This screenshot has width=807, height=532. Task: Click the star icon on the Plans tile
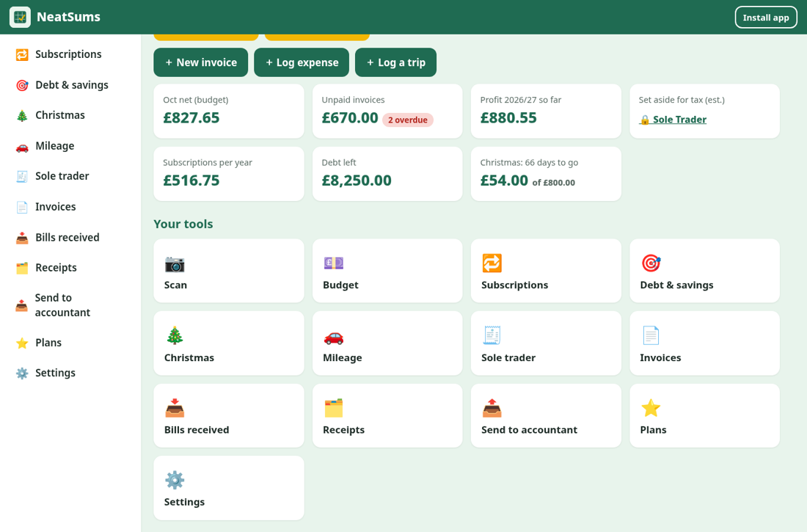pyautogui.click(x=651, y=409)
